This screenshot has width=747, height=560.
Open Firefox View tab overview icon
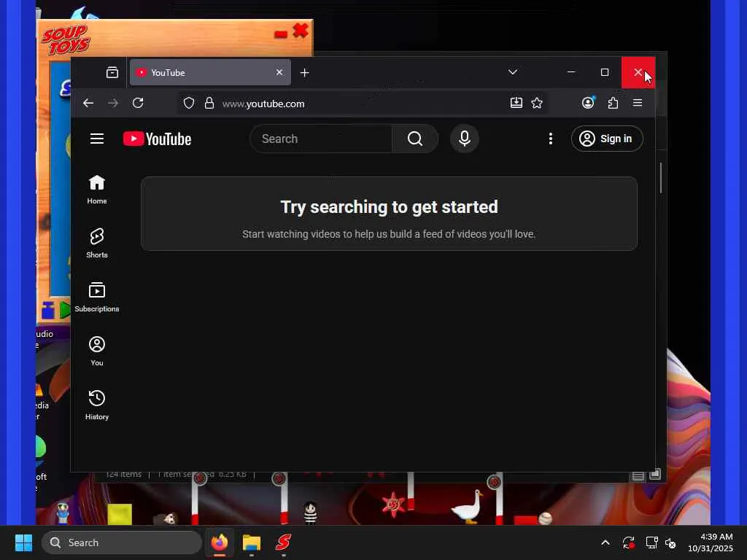(112, 72)
